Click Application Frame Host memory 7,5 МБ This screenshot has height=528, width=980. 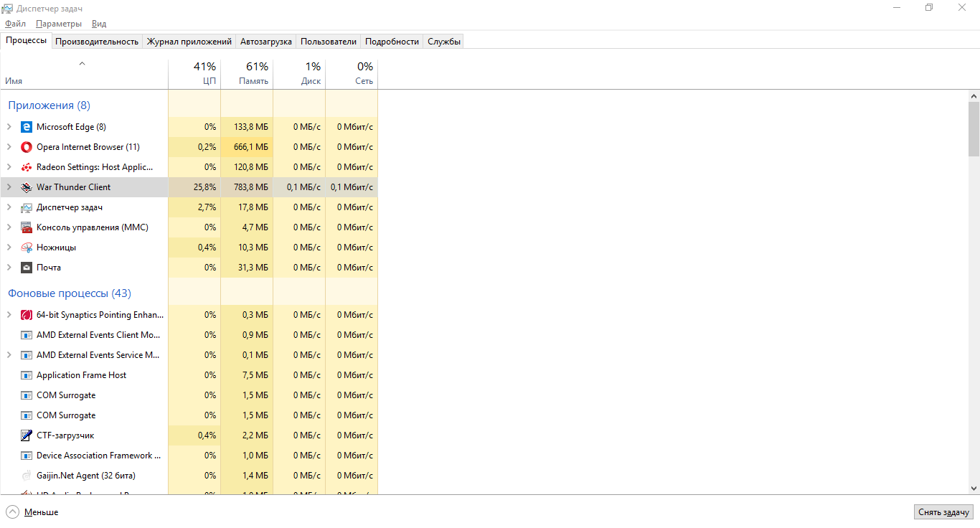pos(255,375)
